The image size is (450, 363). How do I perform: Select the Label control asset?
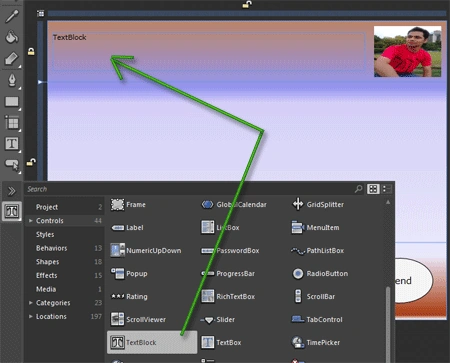coord(127,228)
